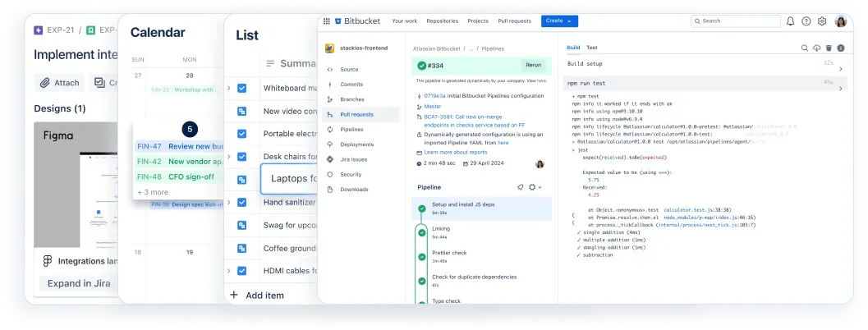Click the pin icon beside Pipeline heading
The width and height of the screenshot is (868, 330).
[521, 187]
